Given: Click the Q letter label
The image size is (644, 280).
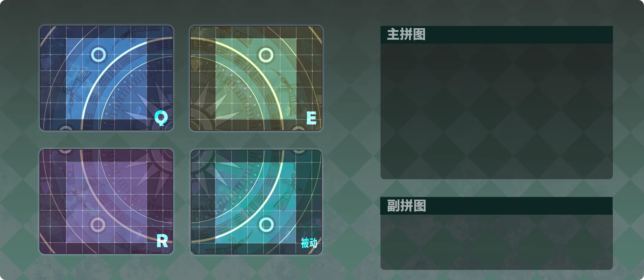Looking at the screenshot, I should (x=161, y=118).
